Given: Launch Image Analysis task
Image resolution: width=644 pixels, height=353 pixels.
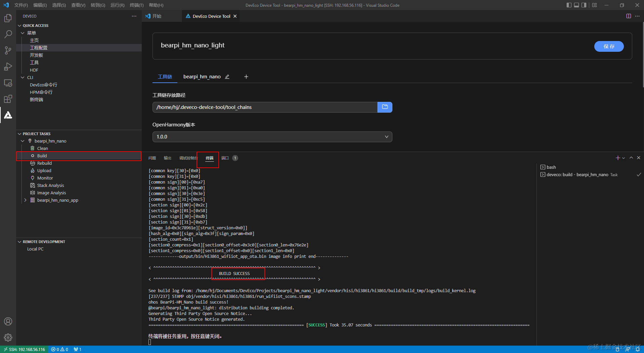Looking at the screenshot, I should tap(79, 193).
